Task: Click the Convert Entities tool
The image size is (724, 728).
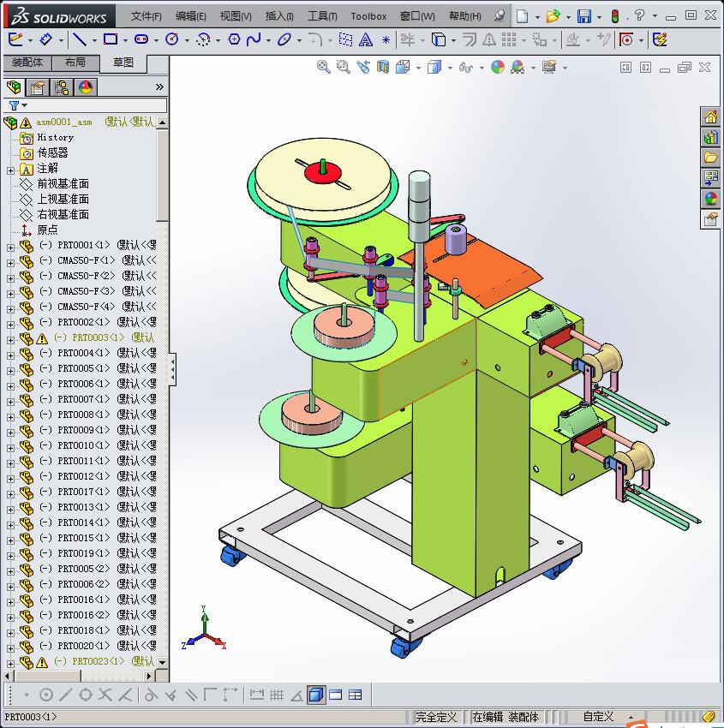Action: (439, 39)
